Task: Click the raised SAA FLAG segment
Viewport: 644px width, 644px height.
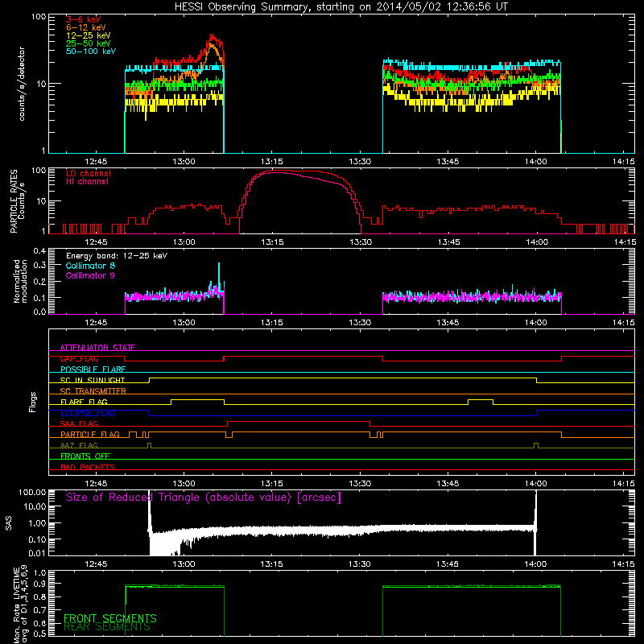Action: (299, 421)
